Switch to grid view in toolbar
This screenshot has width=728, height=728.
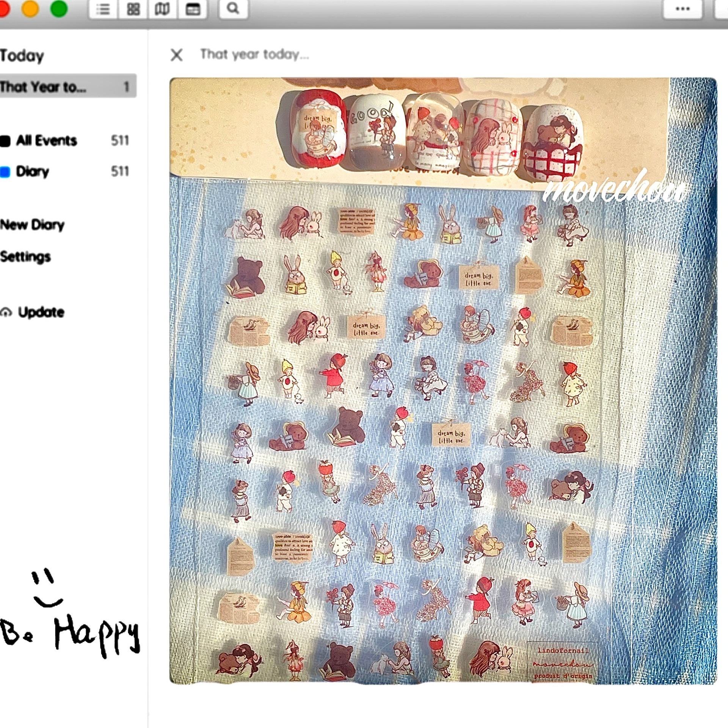coord(133,9)
